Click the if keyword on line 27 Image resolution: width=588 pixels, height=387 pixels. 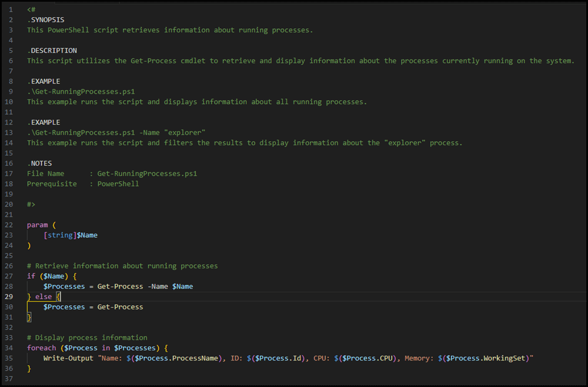point(30,276)
